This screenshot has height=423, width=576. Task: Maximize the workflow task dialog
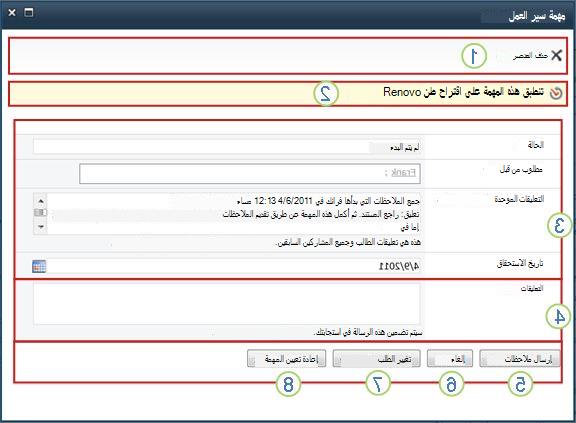tap(29, 12)
